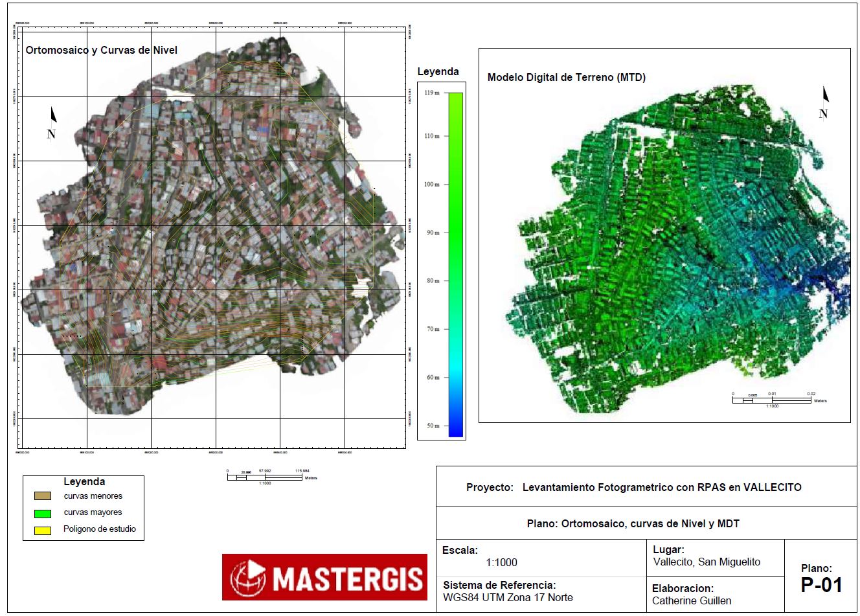Select the elevation color ramp legend bar
Viewport: 860px width, 616px height.
[455, 264]
